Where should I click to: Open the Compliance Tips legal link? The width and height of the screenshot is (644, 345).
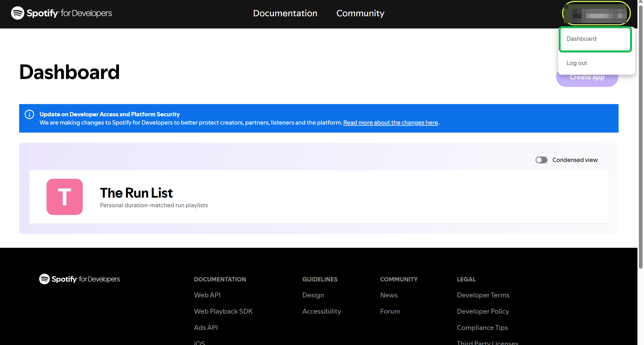tap(482, 328)
